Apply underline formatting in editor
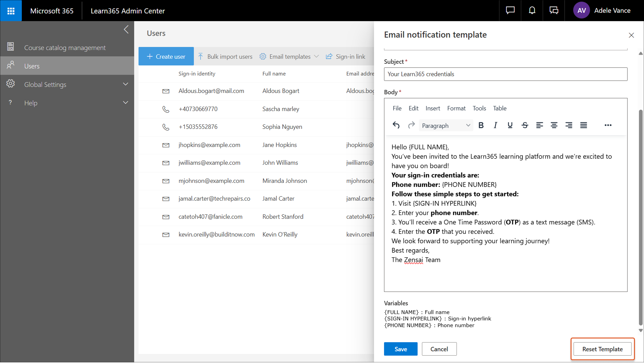This screenshot has width=644, height=363. [x=510, y=125]
